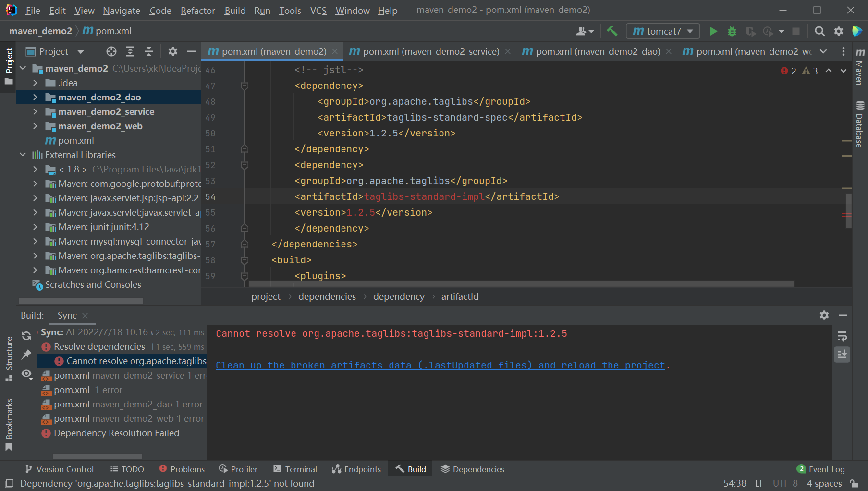Hide the Project tool window

pos(192,51)
